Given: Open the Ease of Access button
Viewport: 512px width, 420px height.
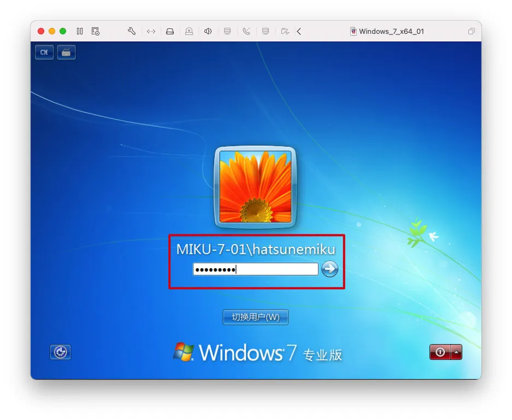Looking at the screenshot, I should [61, 352].
